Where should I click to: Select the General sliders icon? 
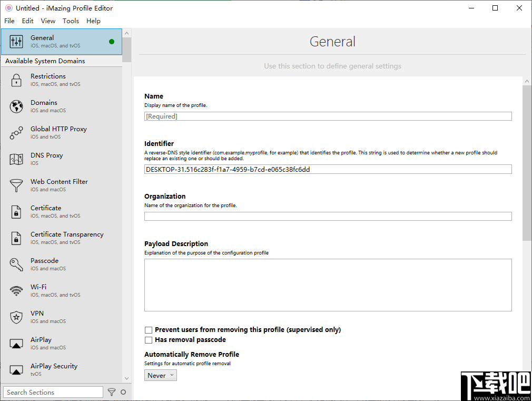[16, 42]
